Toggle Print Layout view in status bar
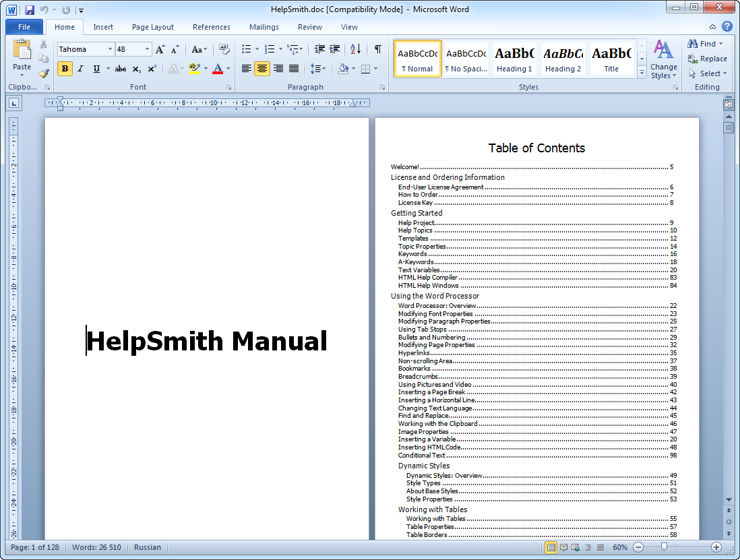The height and width of the screenshot is (560, 740). point(551,547)
